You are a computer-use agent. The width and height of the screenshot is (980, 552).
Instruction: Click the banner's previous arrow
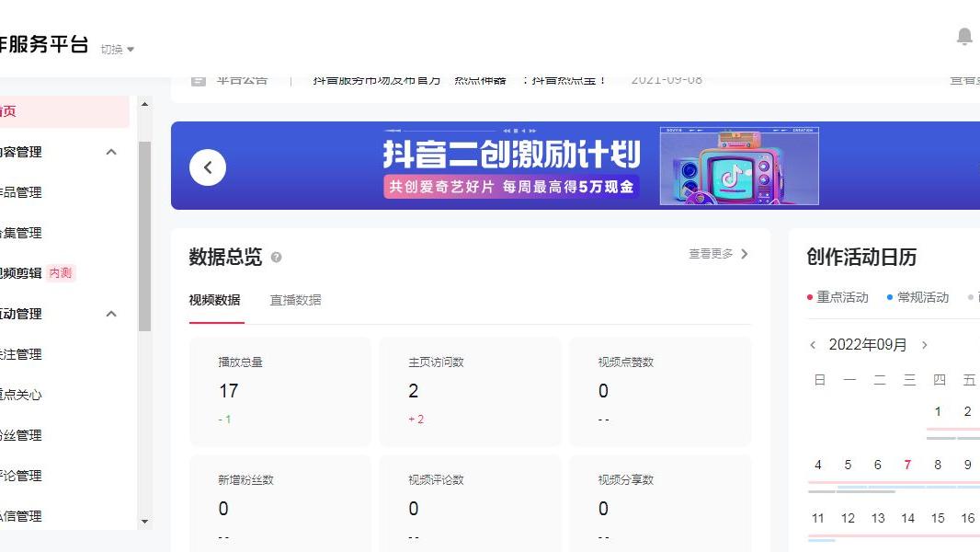click(208, 167)
